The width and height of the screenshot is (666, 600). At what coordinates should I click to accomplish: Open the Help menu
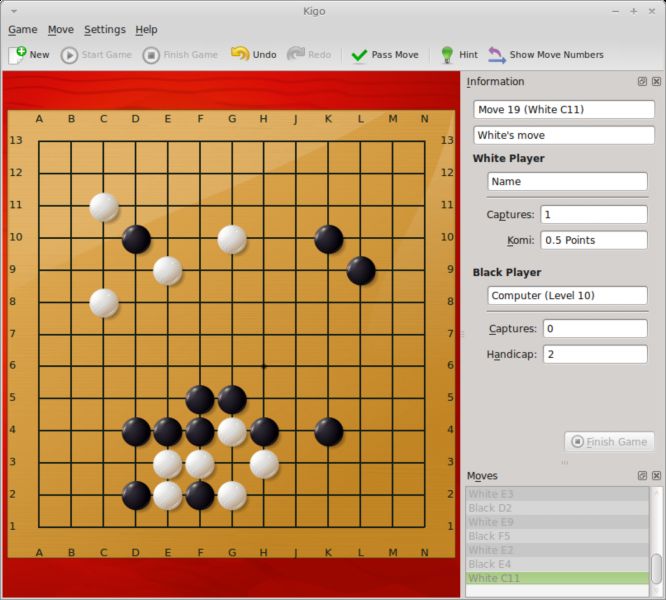[147, 30]
